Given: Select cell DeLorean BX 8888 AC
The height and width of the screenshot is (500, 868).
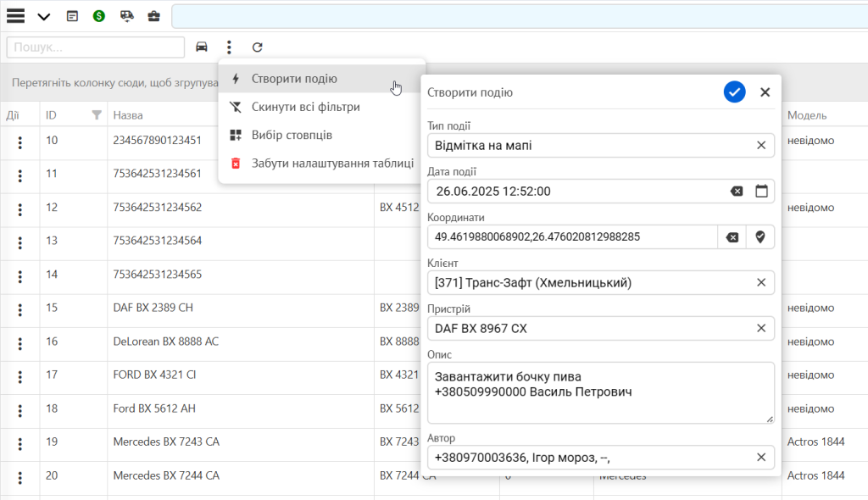Looking at the screenshot, I should 165,341.
